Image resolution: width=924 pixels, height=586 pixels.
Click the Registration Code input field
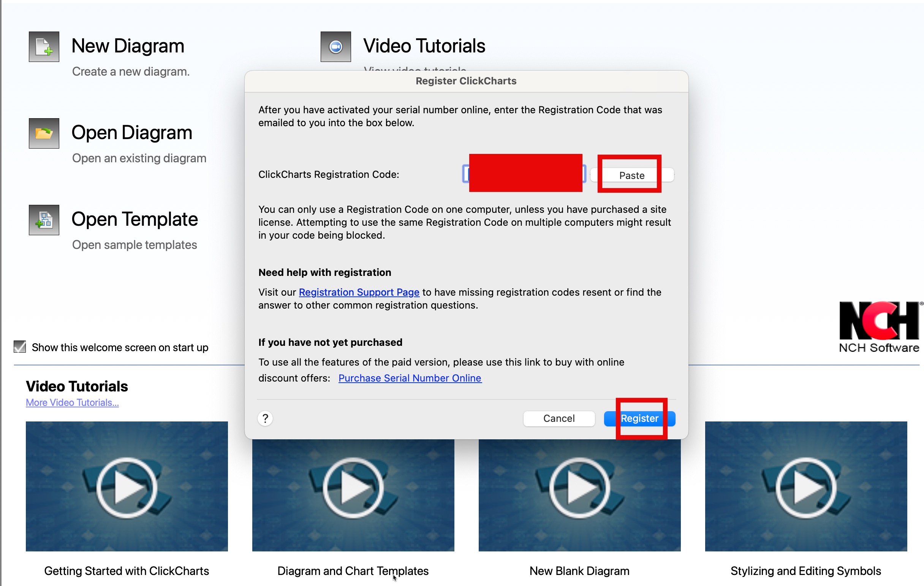tap(524, 174)
